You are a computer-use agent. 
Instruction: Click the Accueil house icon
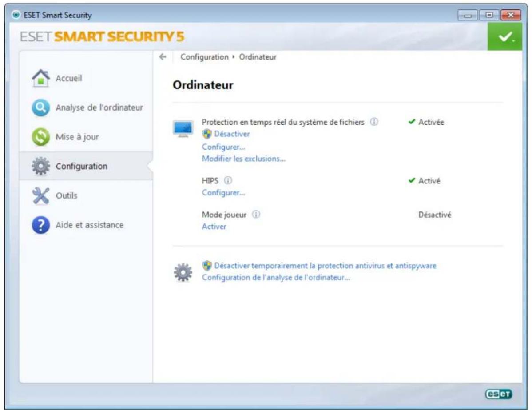coord(41,79)
